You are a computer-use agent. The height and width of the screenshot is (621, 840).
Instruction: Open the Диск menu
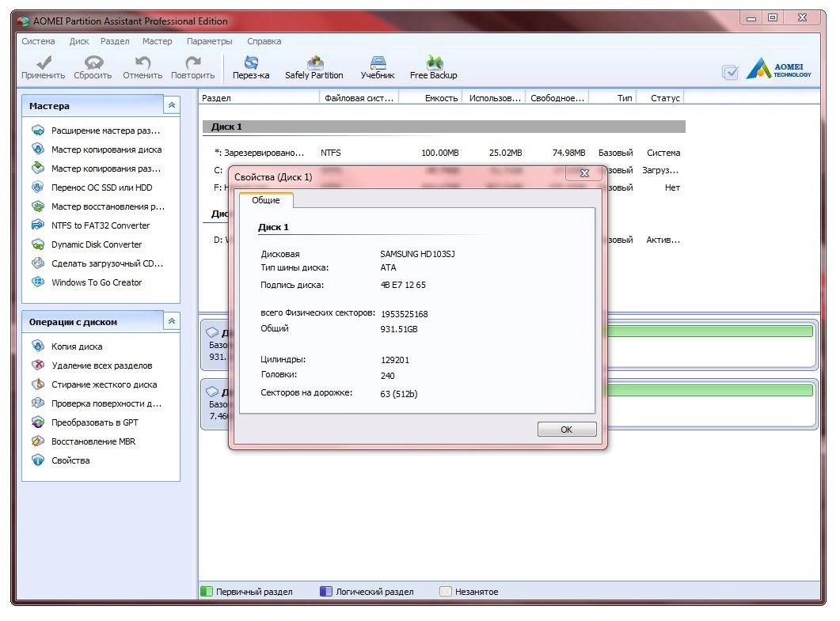pyautogui.click(x=79, y=41)
